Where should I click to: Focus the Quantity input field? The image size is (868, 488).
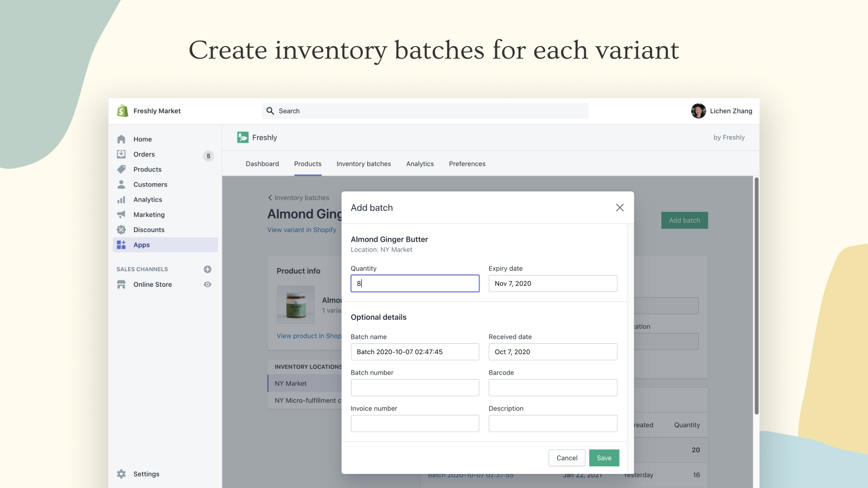(x=415, y=284)
